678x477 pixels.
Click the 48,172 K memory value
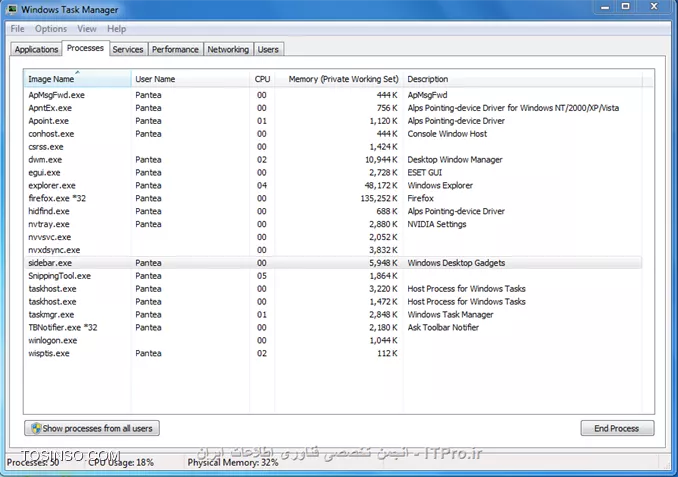point(381,186)
